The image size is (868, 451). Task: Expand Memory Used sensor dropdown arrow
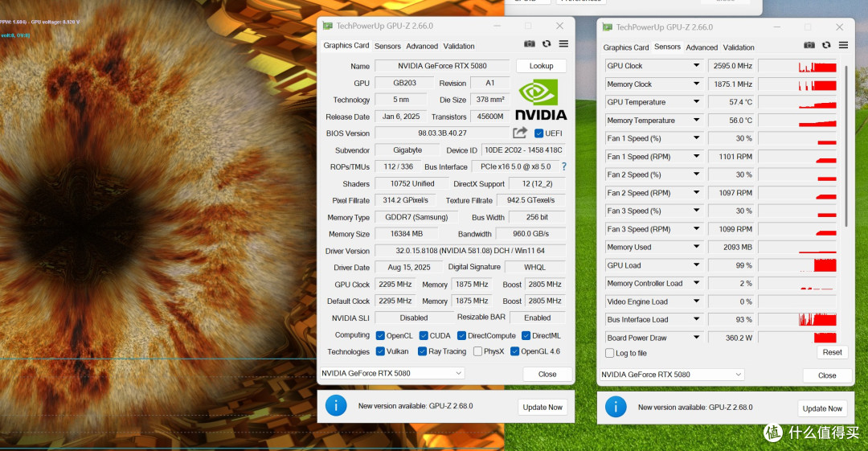[x=696, y=247]
